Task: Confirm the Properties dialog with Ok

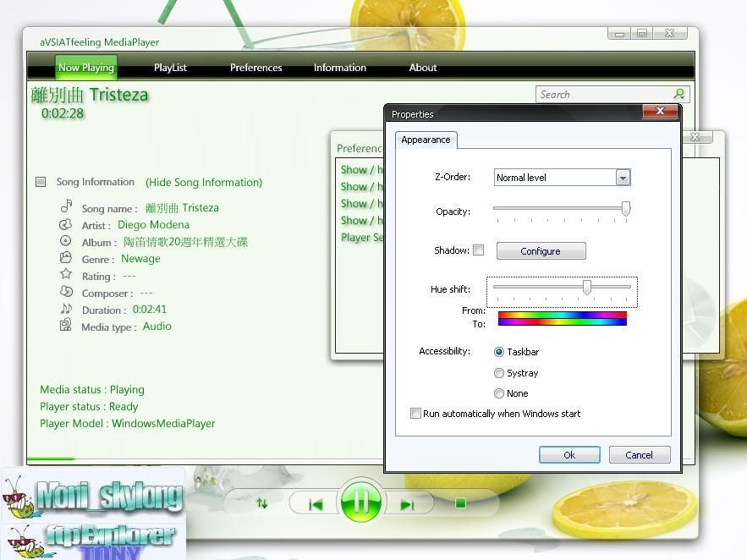Action: coord(569,455)
